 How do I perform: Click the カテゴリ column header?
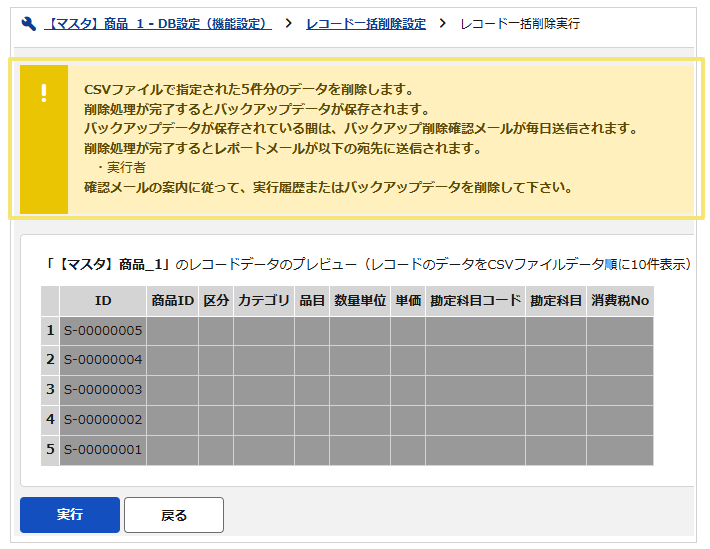pos(264,301)
